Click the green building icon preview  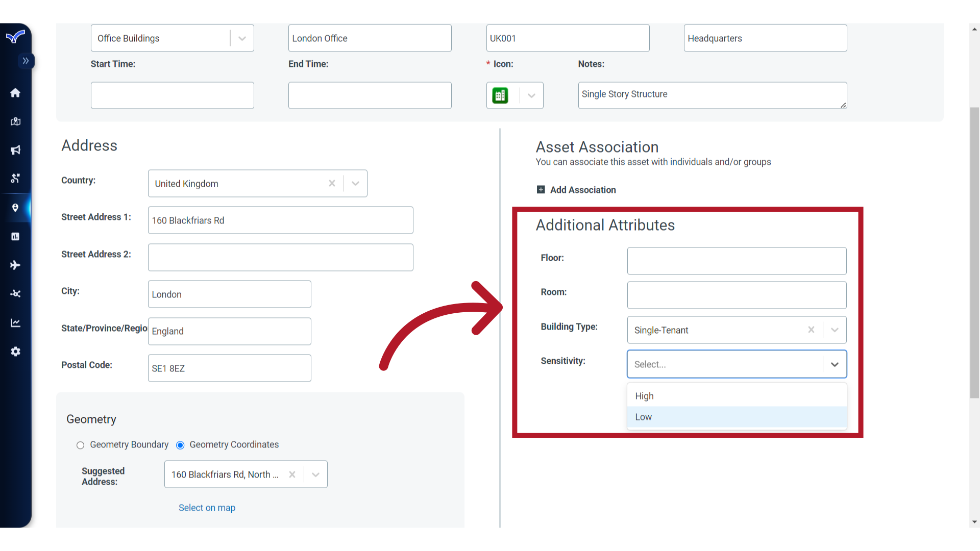coord(500,95)
